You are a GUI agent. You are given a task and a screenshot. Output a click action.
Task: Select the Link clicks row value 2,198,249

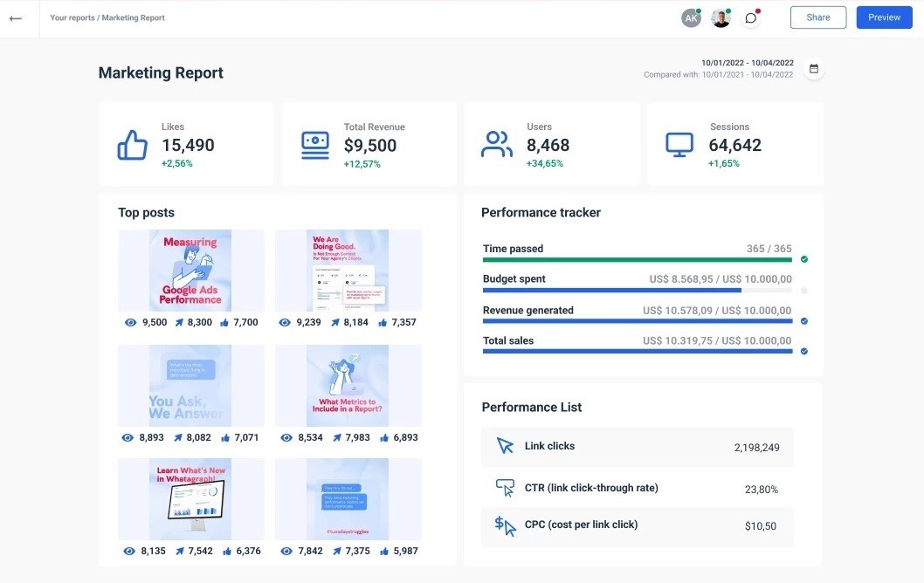click(756, 448)
